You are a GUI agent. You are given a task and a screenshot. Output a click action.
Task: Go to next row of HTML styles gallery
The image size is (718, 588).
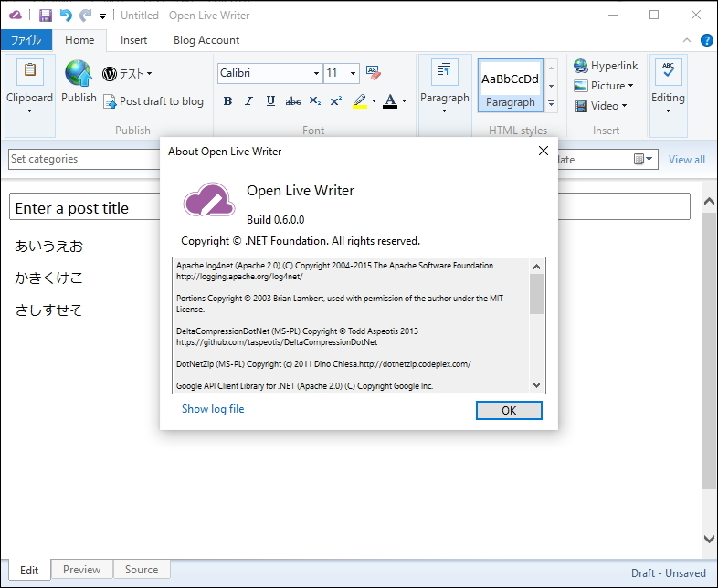point(552,86)
